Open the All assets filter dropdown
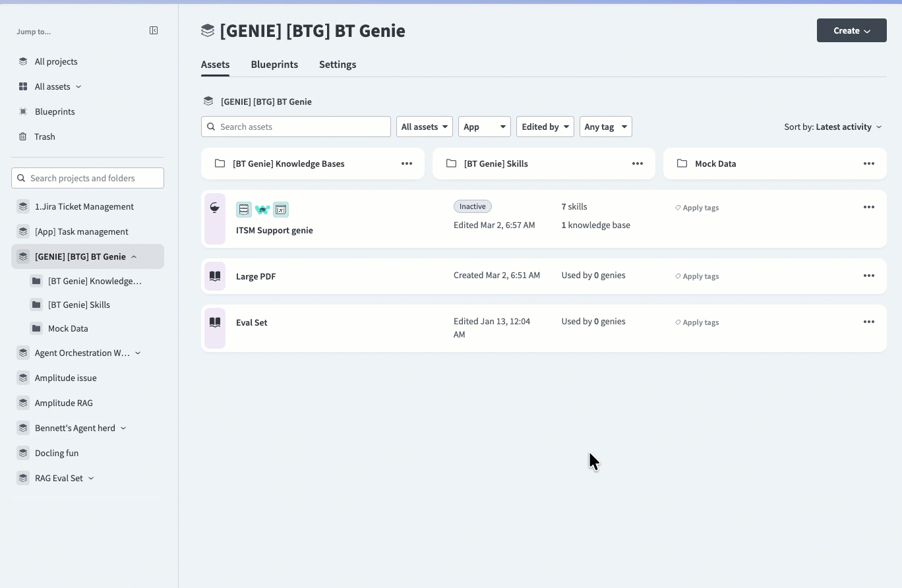Image resolution: width=902 pixels, height=588 pixels. (424, 127)
